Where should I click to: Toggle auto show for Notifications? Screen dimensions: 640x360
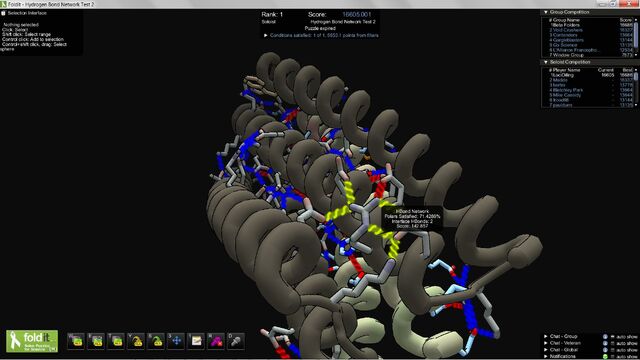(612, 356)
